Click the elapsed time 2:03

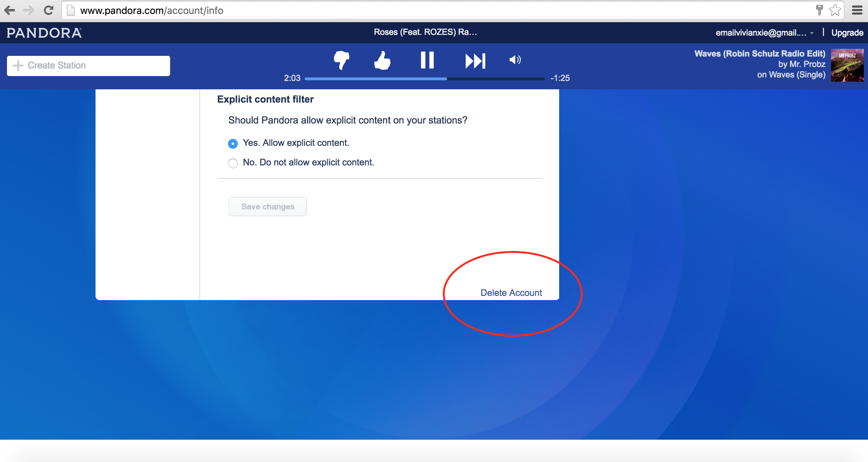[x=292, y=78]
